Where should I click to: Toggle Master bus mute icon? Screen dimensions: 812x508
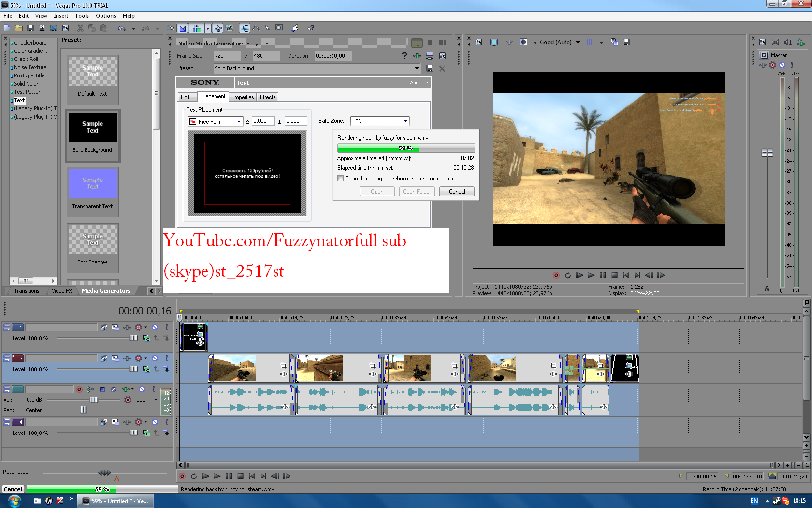782,65
